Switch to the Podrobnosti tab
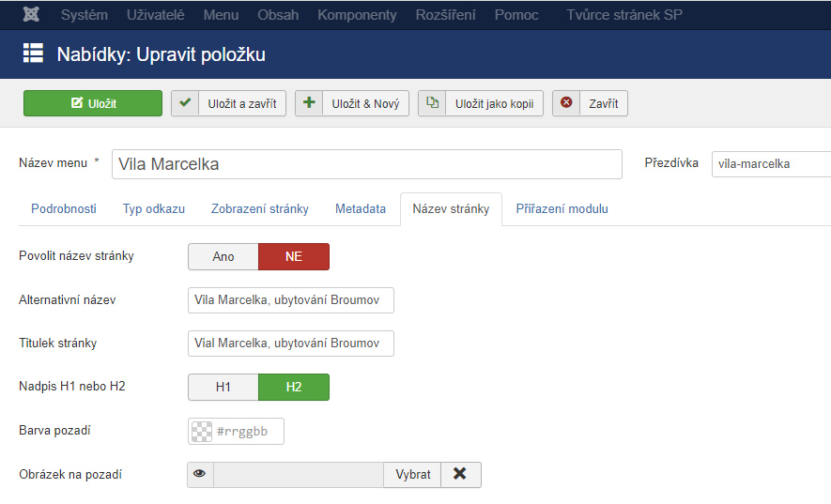831x504 pixels. pyautogui.click(x=64, y=209)
